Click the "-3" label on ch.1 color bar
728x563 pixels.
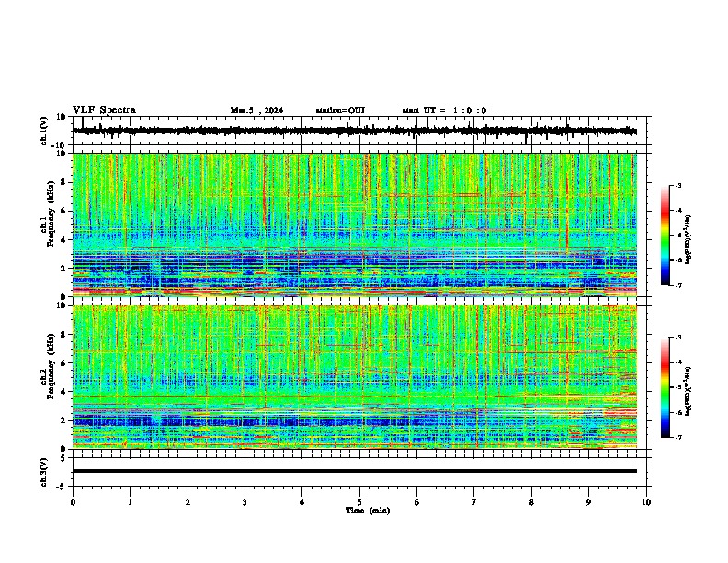(x=677, y=185)
